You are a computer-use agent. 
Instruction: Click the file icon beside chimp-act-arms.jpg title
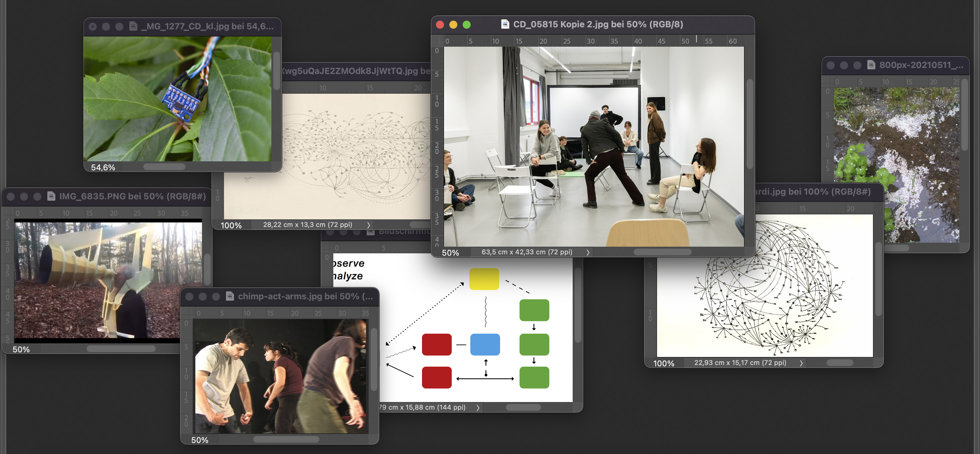(x=230, y=296)
